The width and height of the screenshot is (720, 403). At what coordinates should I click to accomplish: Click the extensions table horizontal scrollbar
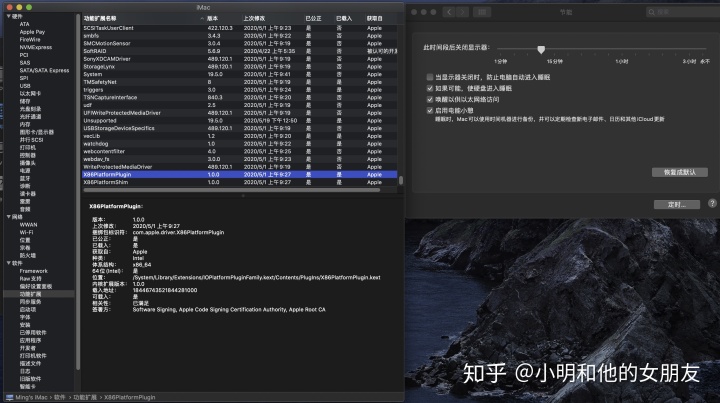coord(231,190)
